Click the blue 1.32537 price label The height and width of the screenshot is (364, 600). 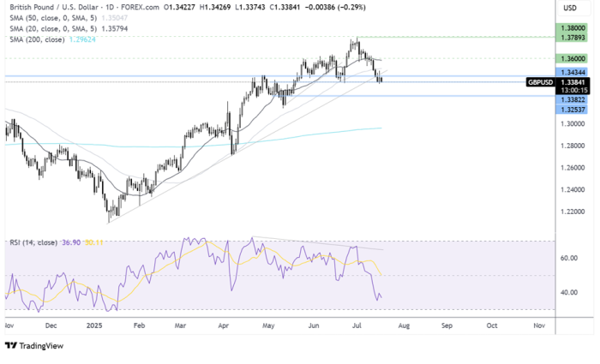572,110
